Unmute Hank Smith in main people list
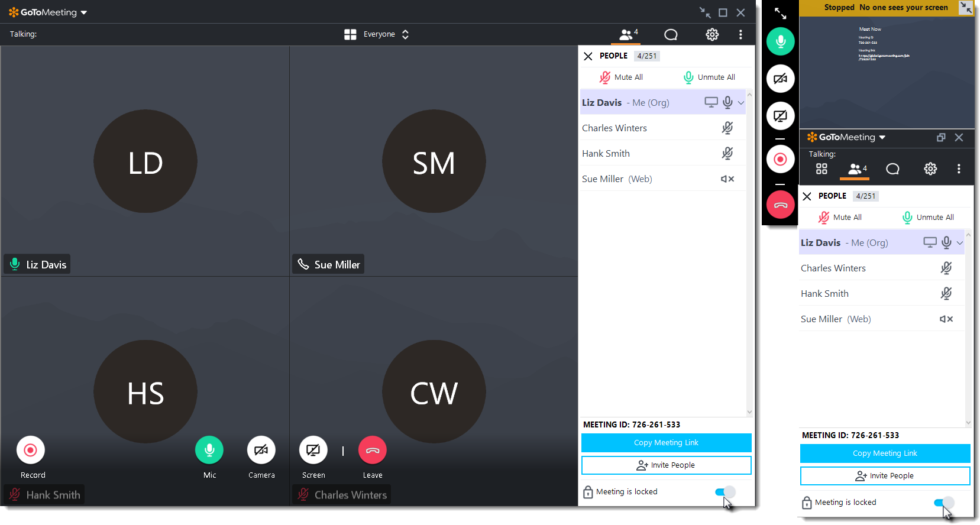The width and height of the screenshot is (980, 525). pos(727,153)
